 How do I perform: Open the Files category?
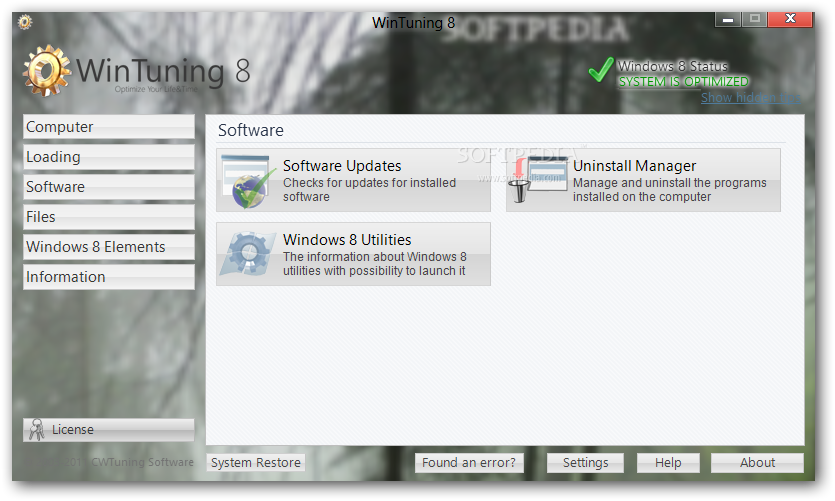109,217
